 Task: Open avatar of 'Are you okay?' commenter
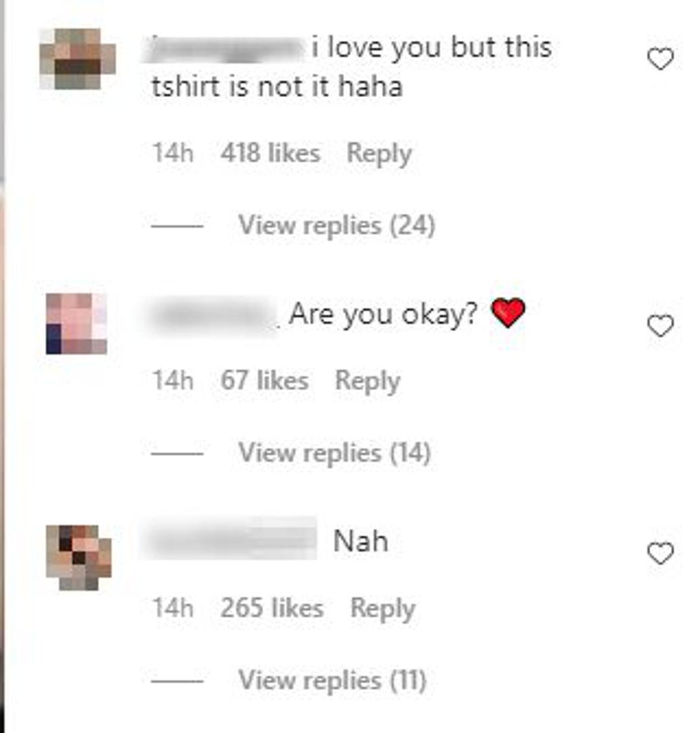tap(77, 324)
